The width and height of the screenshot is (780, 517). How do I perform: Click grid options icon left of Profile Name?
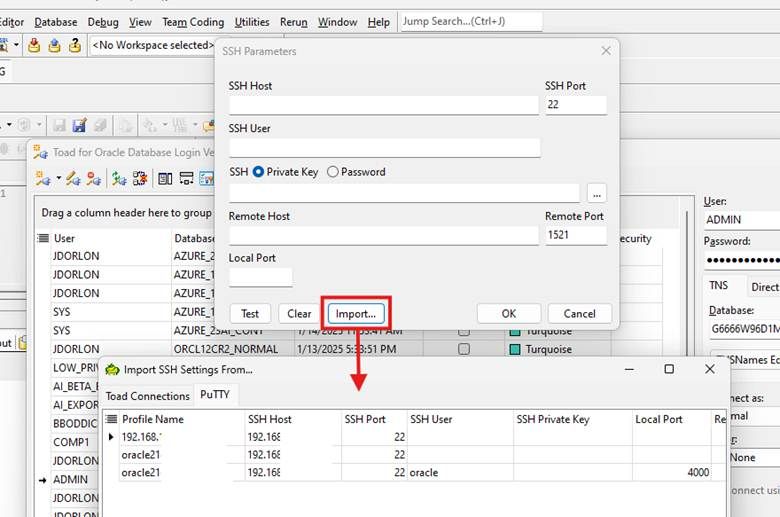point(111,419)
